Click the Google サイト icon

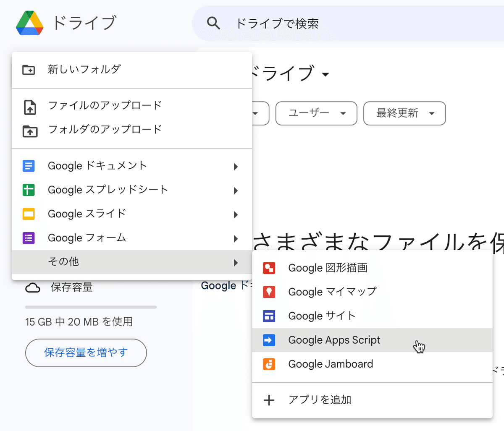[269, 316]
